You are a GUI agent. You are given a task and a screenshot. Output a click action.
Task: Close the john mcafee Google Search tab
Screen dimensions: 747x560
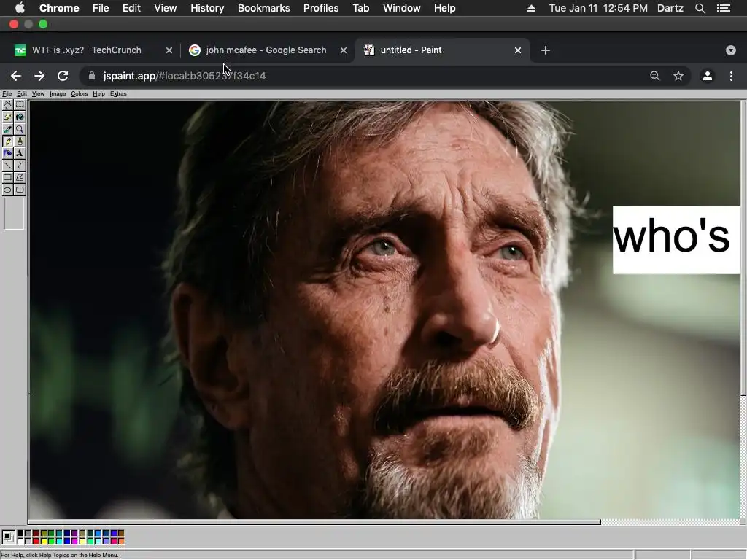click(x=344, y=50)
